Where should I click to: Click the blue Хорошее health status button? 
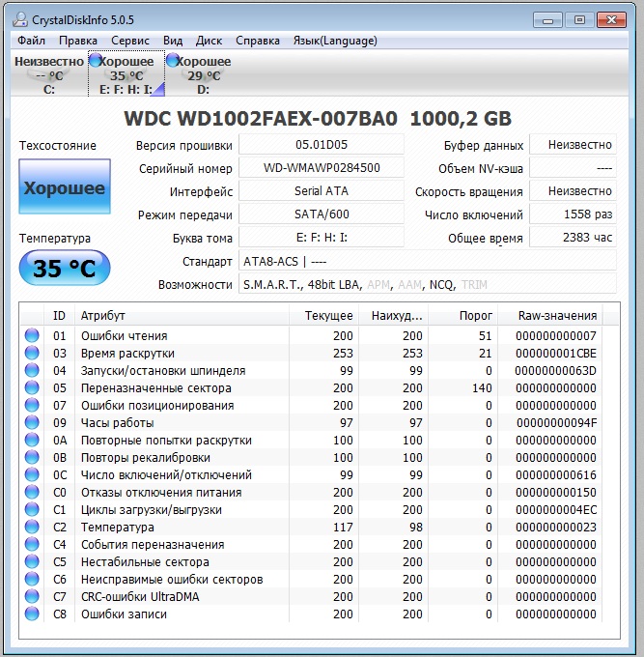click(x=65, y=188)
